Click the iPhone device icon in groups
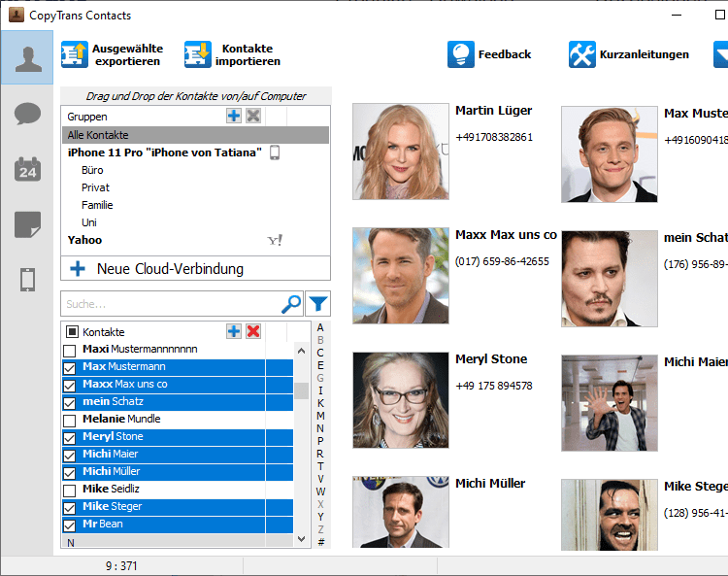This screenshot has width=728, height=576. coord(275,152)
